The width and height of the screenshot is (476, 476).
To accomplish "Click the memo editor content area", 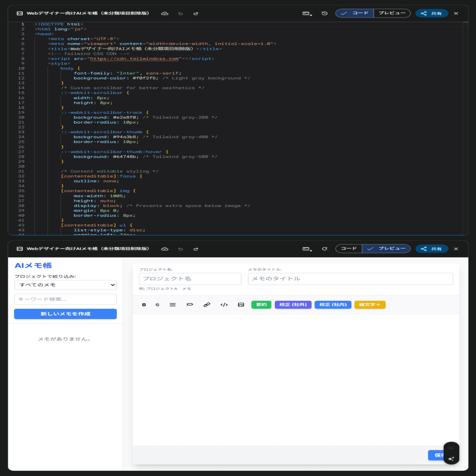I will point(296,380).
